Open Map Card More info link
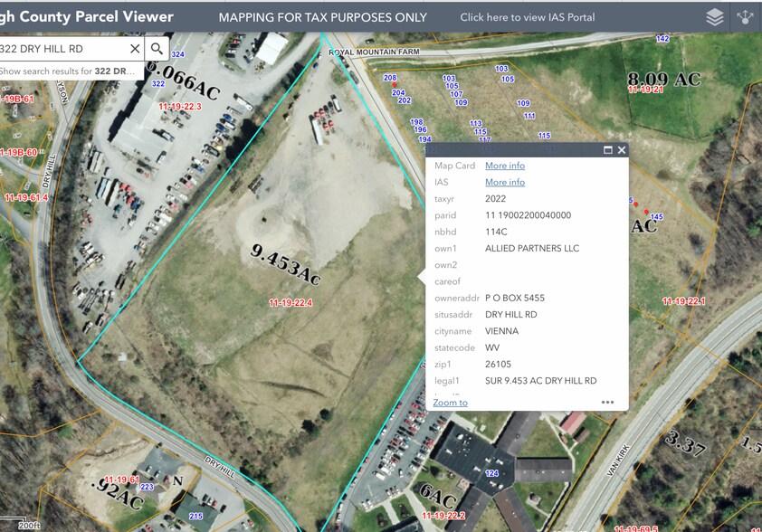The image size is (762, 532). (x=504, y=166)
